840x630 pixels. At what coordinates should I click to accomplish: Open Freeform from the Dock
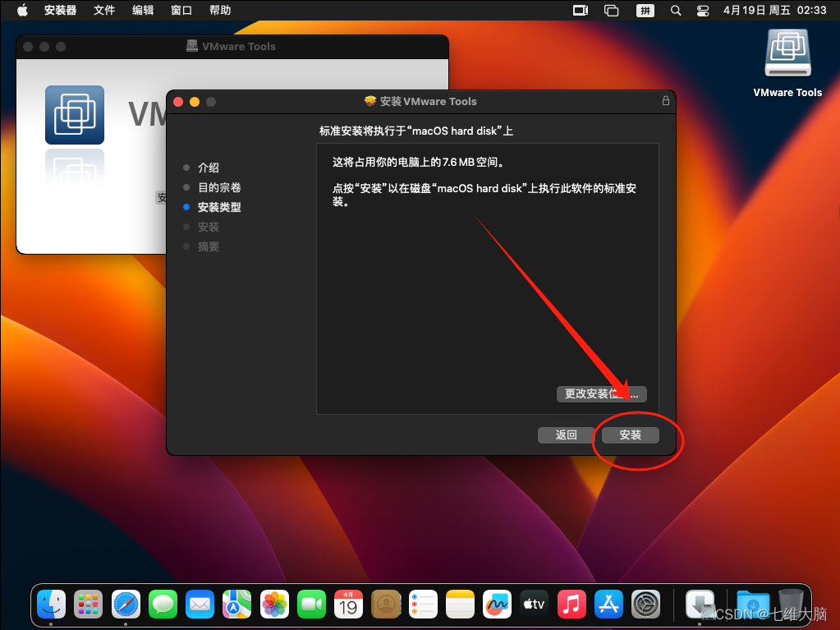click(x=497, y=605)
